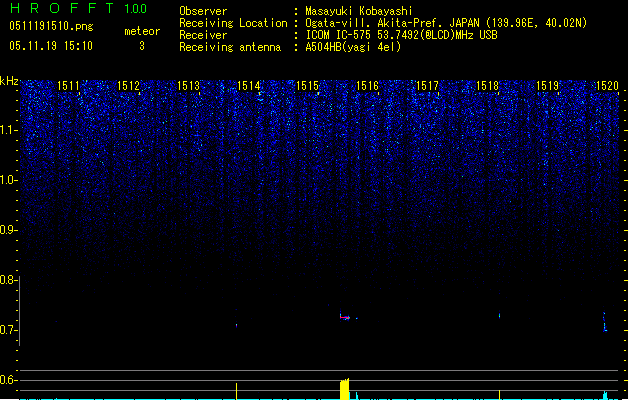Click the kHz axis unit label

9,81
